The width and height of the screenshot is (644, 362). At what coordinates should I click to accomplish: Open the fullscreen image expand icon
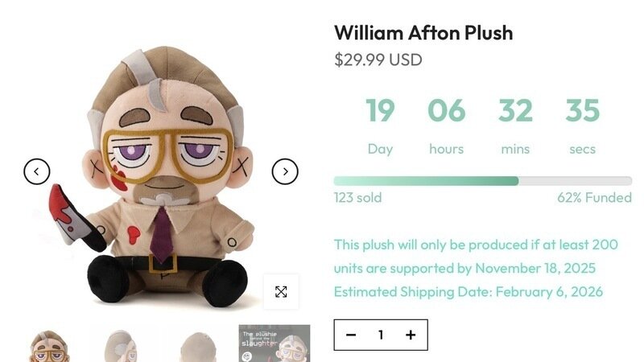(281, 291)
